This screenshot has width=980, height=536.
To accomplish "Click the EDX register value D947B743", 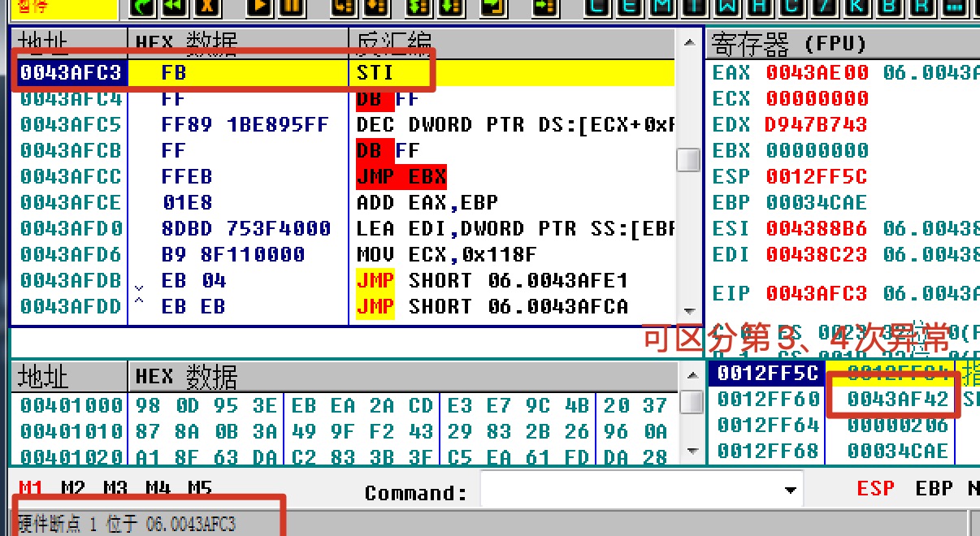I will click(817, 125).
